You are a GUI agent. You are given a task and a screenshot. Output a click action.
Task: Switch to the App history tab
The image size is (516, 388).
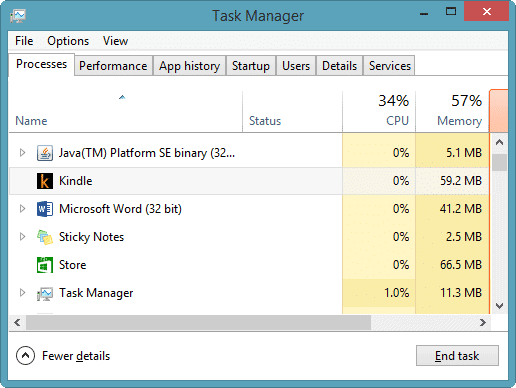pos(189,66)
